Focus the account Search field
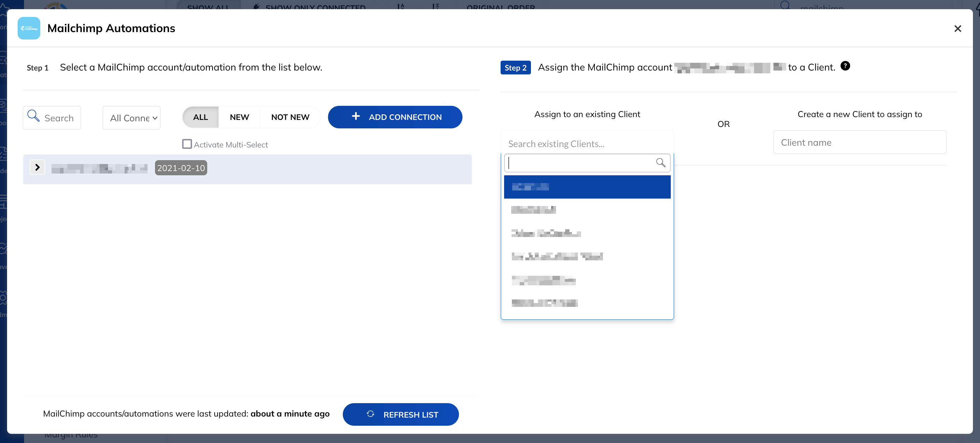The image size is (980, 443). pos(52,118)
